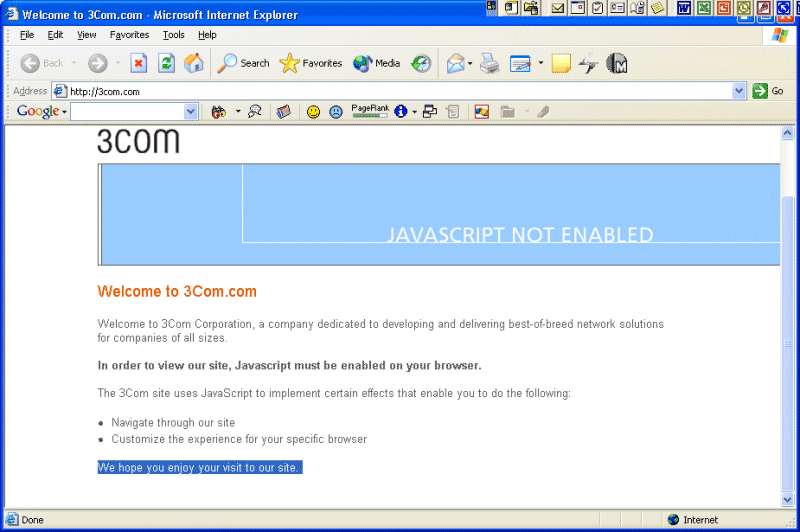Image resolution: width=800 pixels, height=532 pixels.
Task: Click the address field showing http://3com.com
Action: click(393, 91)
